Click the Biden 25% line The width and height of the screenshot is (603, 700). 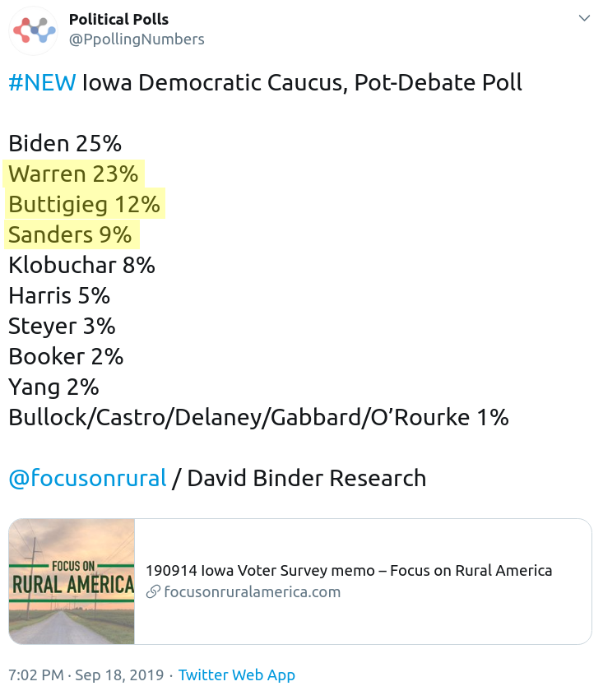click(x=65, y=143)
